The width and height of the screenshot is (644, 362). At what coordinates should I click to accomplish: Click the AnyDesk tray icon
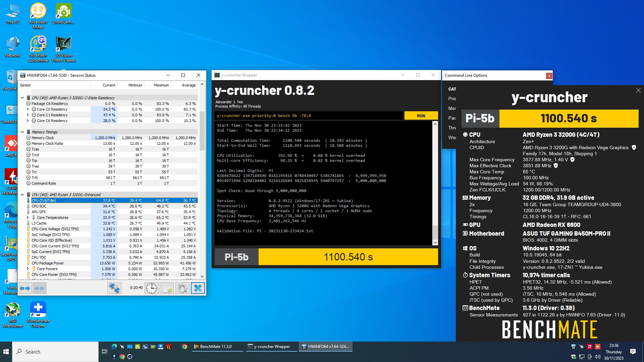[x=597, y=347]
